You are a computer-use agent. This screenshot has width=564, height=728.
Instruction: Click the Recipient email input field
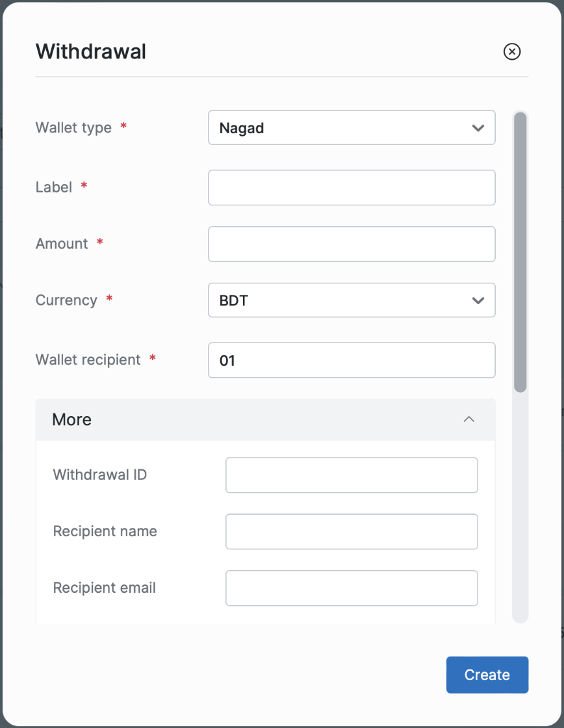pos(352,588)
